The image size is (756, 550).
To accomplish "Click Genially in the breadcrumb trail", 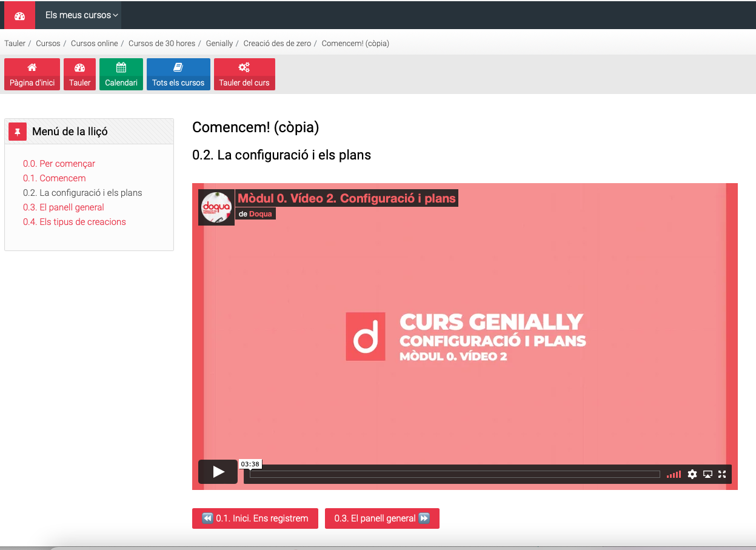I will tap(219, 44).
